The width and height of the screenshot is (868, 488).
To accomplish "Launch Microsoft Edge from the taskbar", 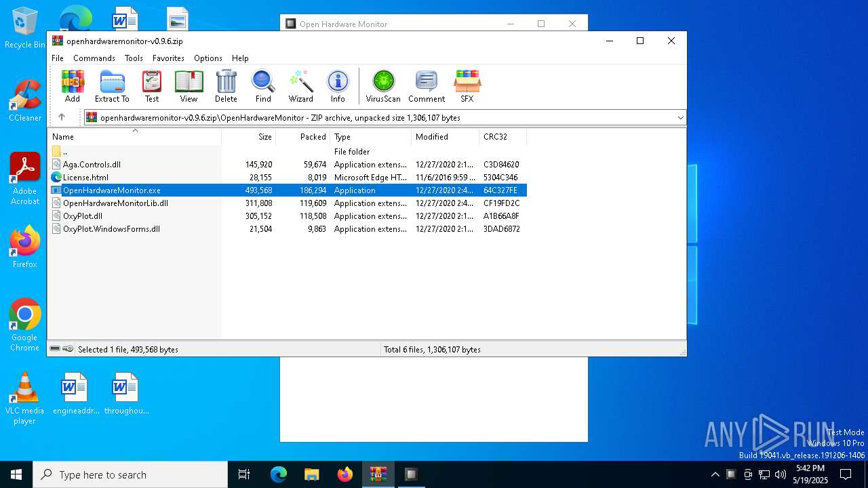I will (x=279, y=474).
